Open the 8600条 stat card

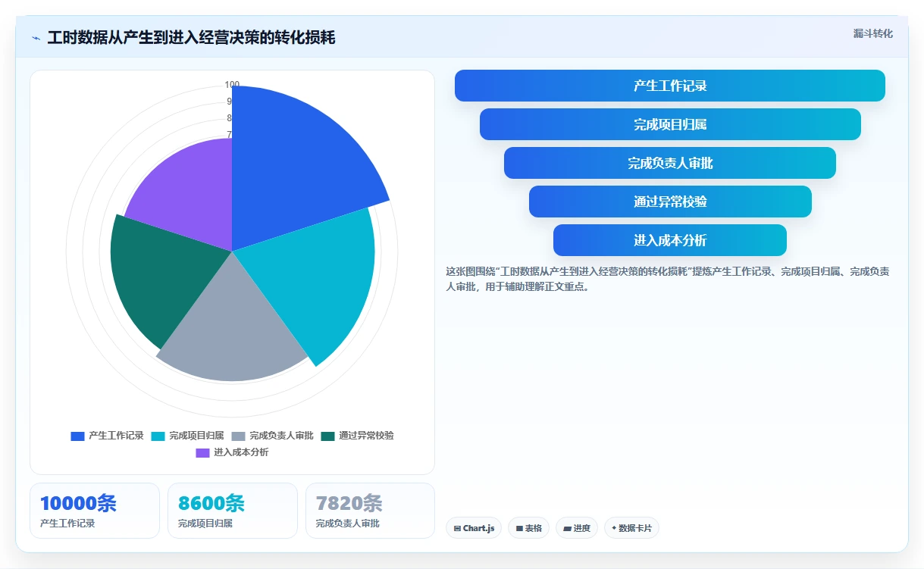233,511
